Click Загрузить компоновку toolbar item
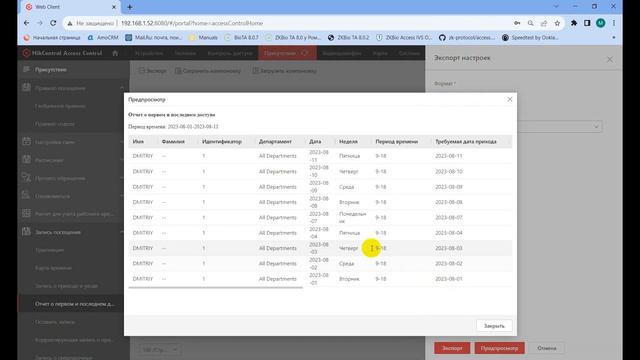This screenshot has height=360, width=640. [x=284, y=71]
